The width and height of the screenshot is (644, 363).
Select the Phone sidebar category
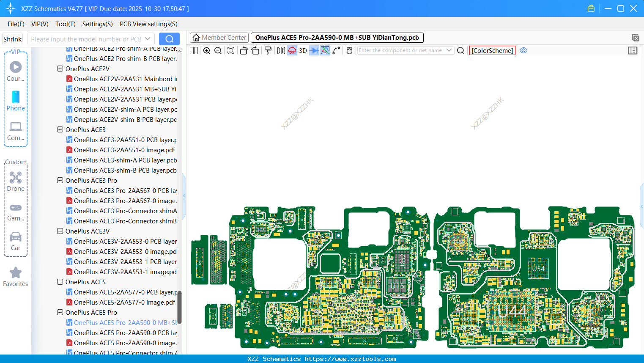point(16,101)
